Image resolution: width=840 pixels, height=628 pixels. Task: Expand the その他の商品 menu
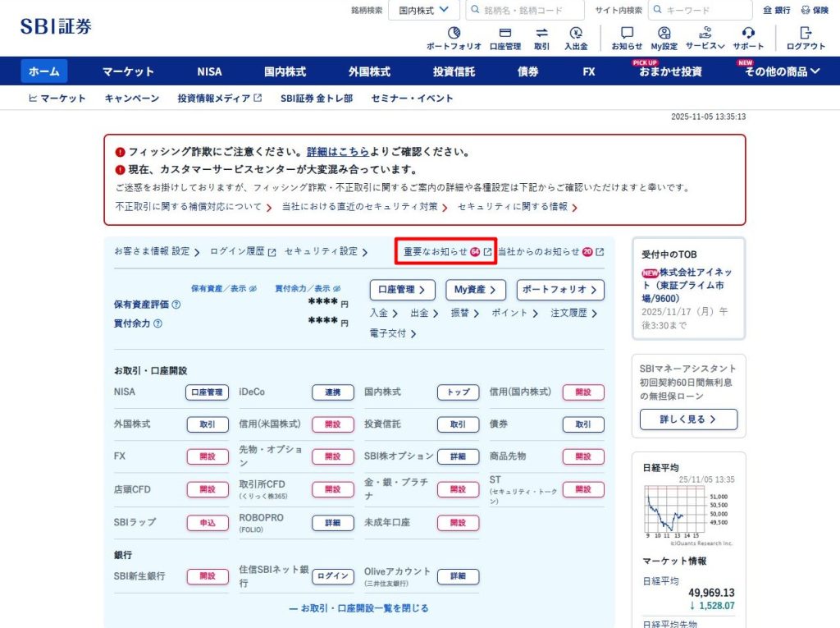coord(782,71)
